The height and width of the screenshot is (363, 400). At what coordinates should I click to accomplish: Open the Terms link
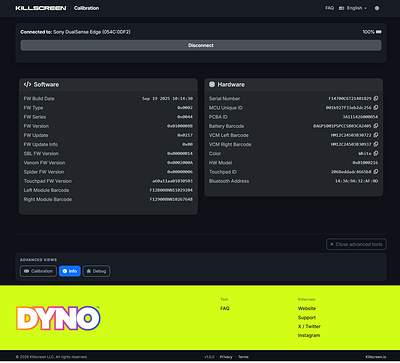click(x=243, y=357)
